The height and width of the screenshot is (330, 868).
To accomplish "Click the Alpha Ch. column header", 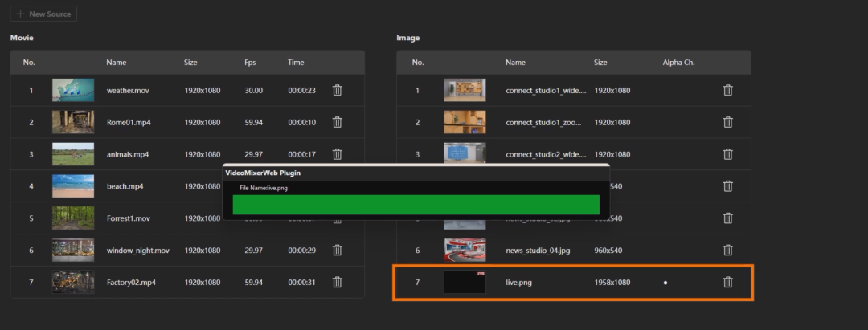I will pos(678,63).
